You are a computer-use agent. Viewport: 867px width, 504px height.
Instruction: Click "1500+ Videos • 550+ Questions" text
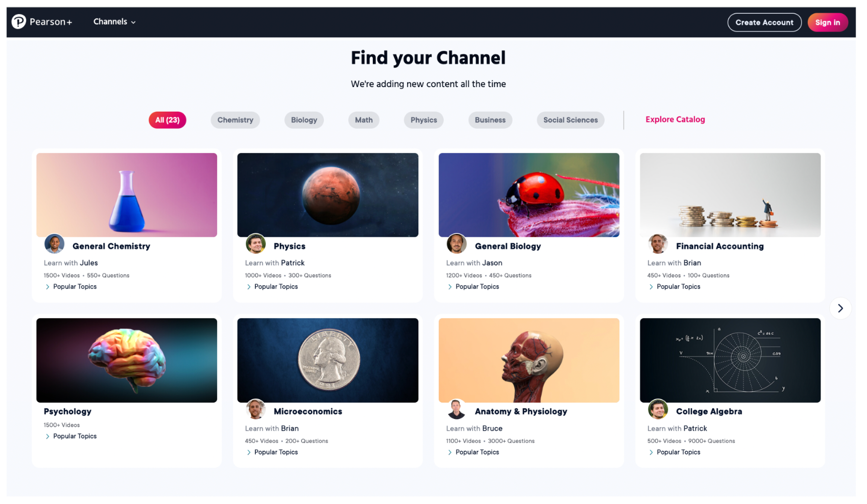pyautogui.click(x=87, y=275)
